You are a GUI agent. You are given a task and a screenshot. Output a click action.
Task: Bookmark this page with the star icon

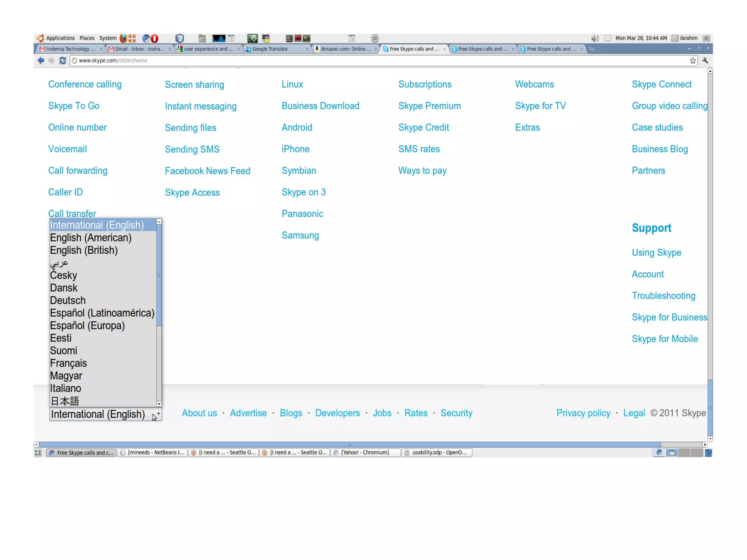(692, 61)
